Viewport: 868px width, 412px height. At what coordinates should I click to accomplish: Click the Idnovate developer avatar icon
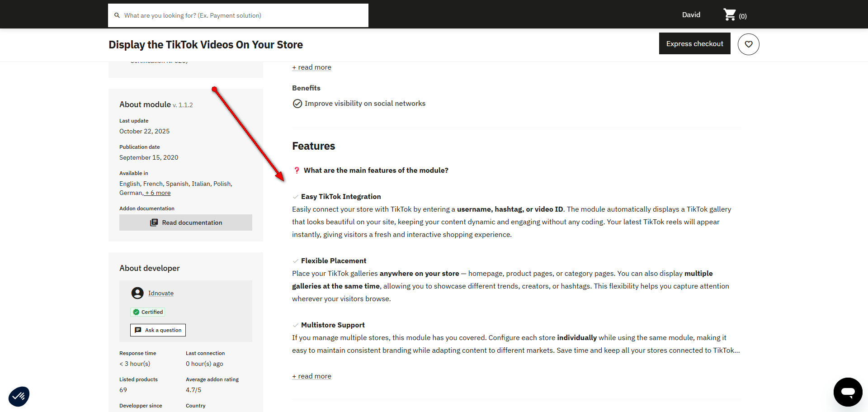137,293
